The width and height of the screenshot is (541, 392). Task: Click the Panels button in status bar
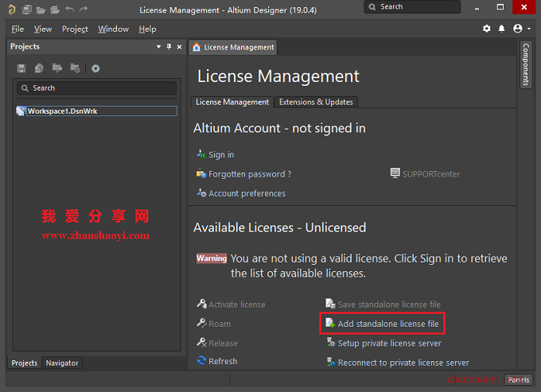[518, 379]
